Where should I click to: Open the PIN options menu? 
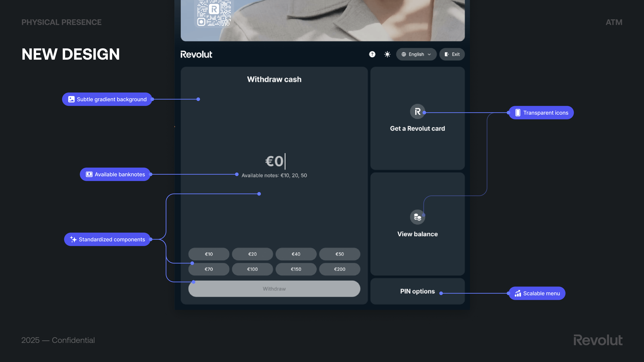pyautogui.click(x=417, y=291)
